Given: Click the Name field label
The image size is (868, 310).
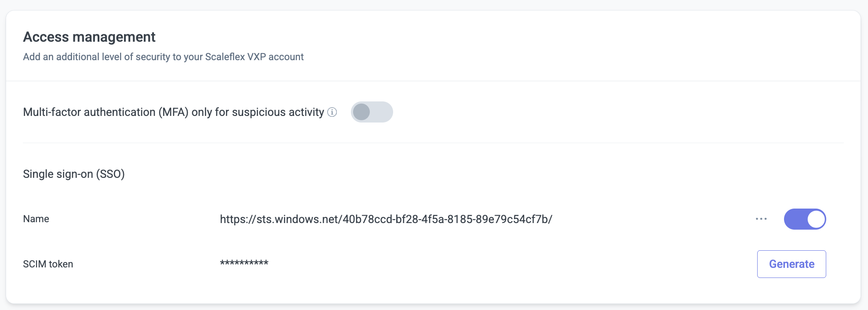Looking at the screenshot, I should (x=36, y=219).
